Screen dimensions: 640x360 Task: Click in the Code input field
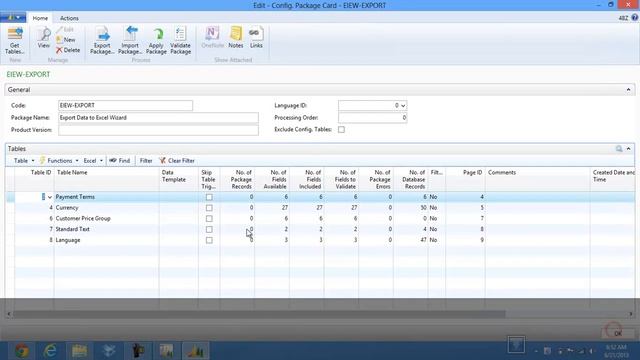coord(125,105)
